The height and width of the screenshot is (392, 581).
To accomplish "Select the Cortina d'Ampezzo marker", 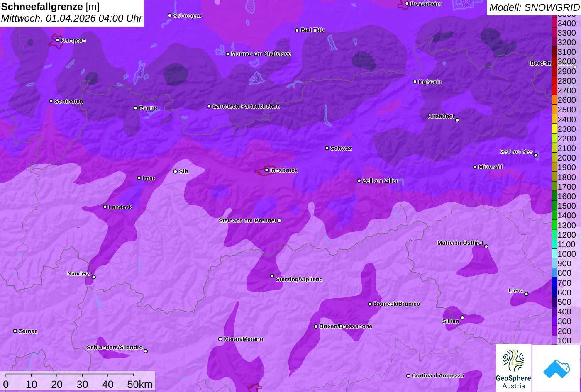I will coord(408,376).
